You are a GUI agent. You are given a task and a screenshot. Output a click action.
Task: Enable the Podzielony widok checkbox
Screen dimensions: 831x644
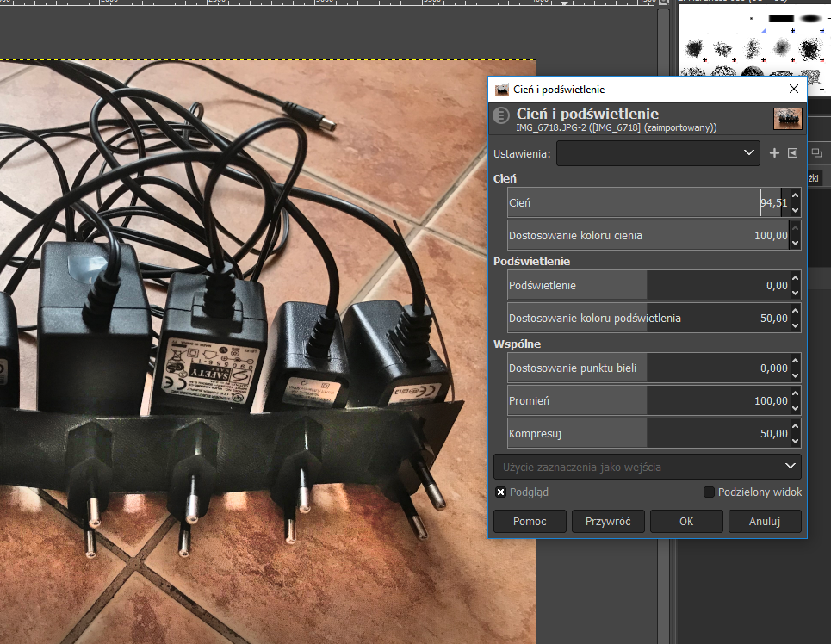[x=709, y=492]
